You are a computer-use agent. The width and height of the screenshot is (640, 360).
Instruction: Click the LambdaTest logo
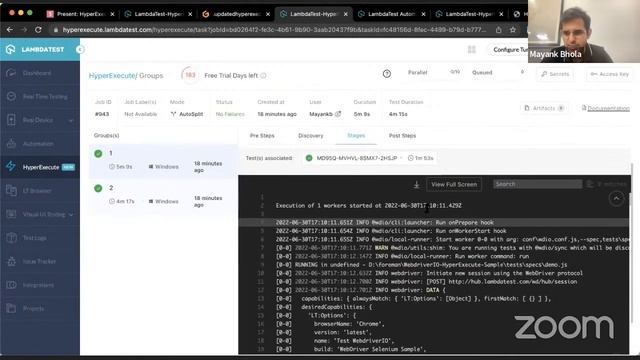(x=35, y=49)
